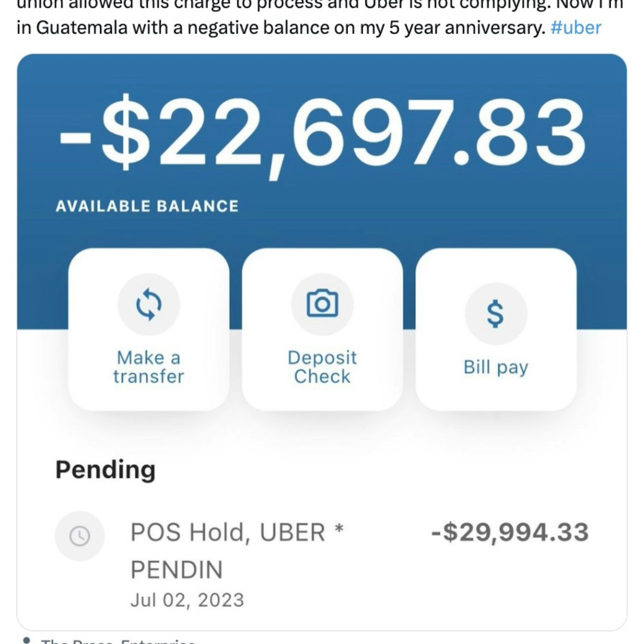Click the clock icon beside pending transaction
This screenshot has width=644, height=644.
coord(79,536)
